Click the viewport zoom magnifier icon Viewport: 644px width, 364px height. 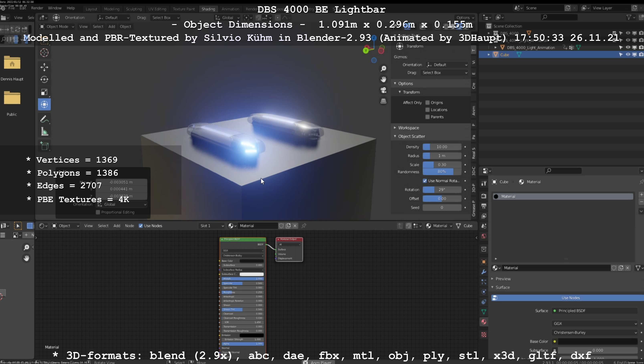(383, 69)
